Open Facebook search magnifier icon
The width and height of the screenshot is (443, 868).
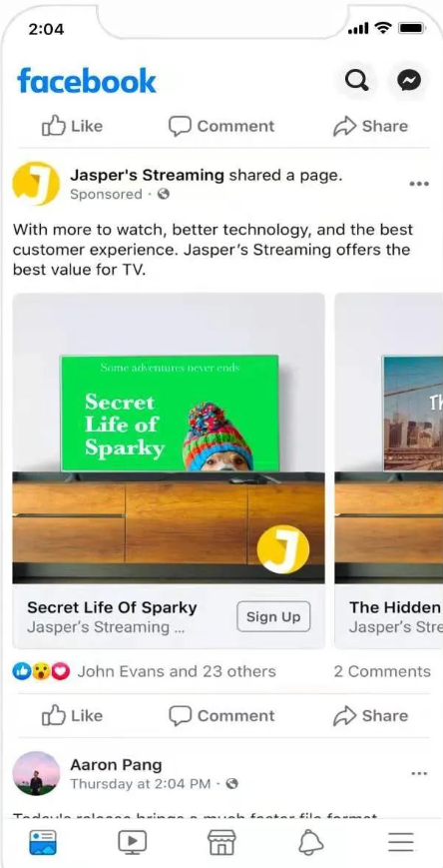point(356,81)
